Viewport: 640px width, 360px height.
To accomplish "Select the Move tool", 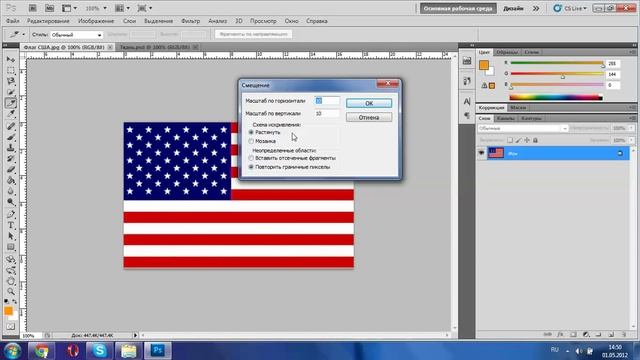I will pos(11,60).
